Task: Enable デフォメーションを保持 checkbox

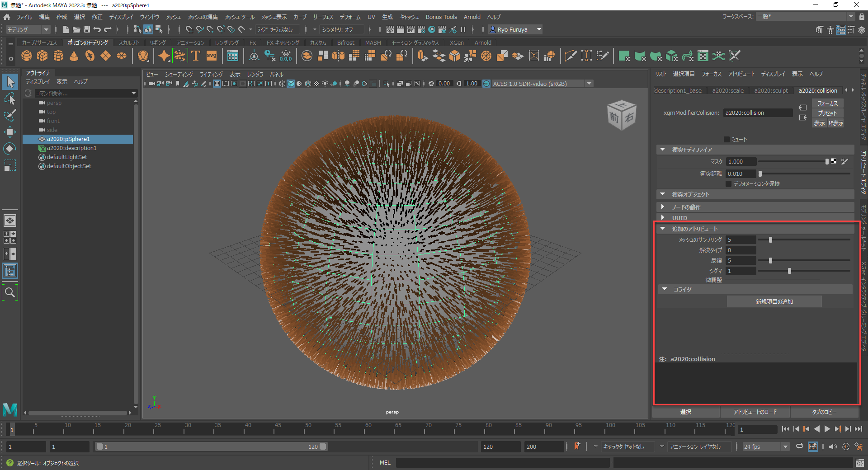Action: coord(728,183)
